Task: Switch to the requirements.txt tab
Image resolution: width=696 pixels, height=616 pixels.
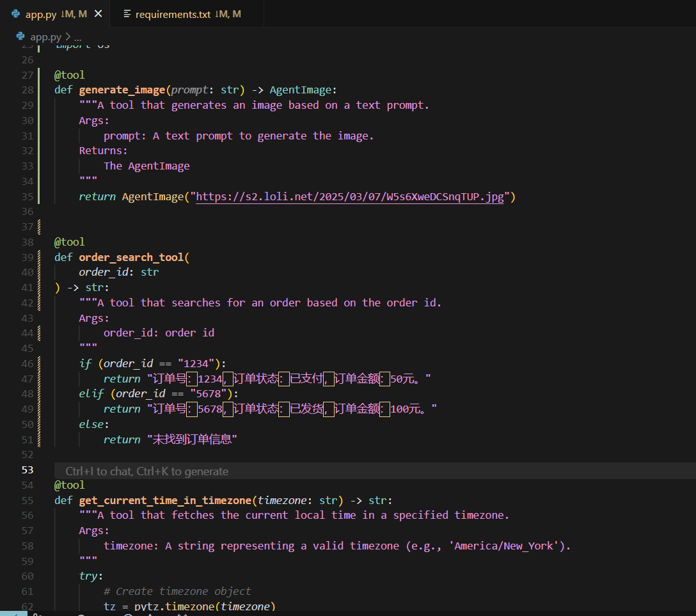Action: pyautogui.click(x=173, y=14)
